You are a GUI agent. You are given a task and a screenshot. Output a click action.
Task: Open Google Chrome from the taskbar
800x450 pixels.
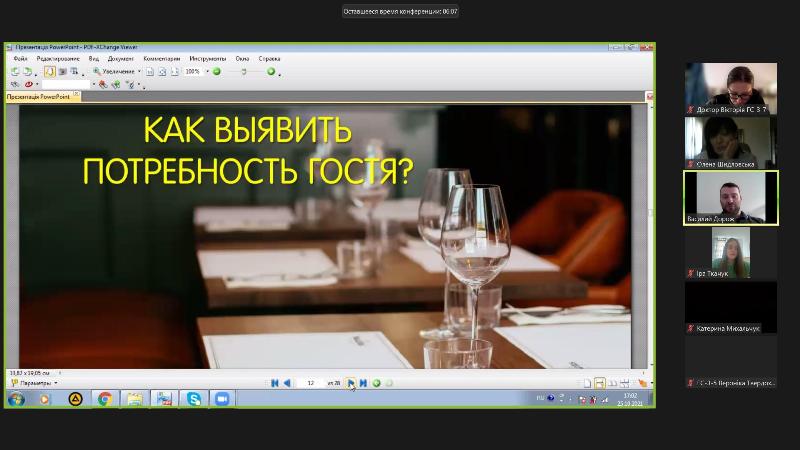click(x=105, y=399)
